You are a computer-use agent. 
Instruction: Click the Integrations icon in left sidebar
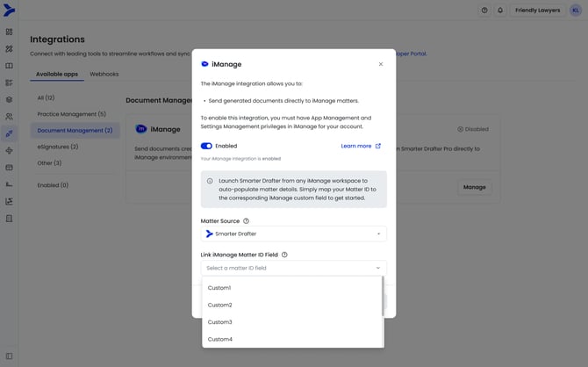pyautogui.click(x=10, y=133)
